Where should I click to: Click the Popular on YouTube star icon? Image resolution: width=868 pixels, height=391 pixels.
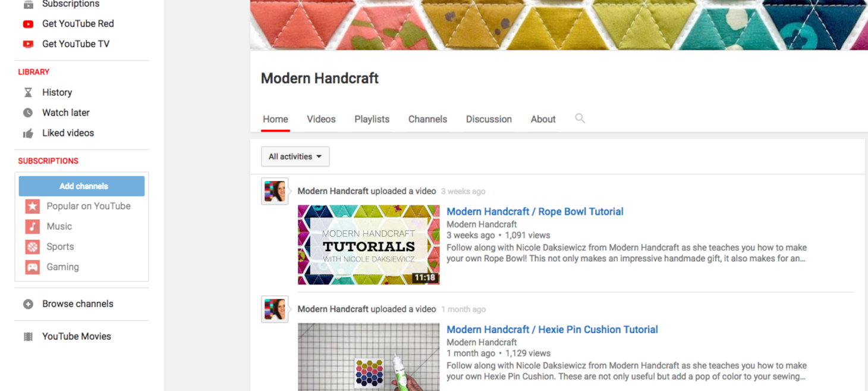coord(33,207)
